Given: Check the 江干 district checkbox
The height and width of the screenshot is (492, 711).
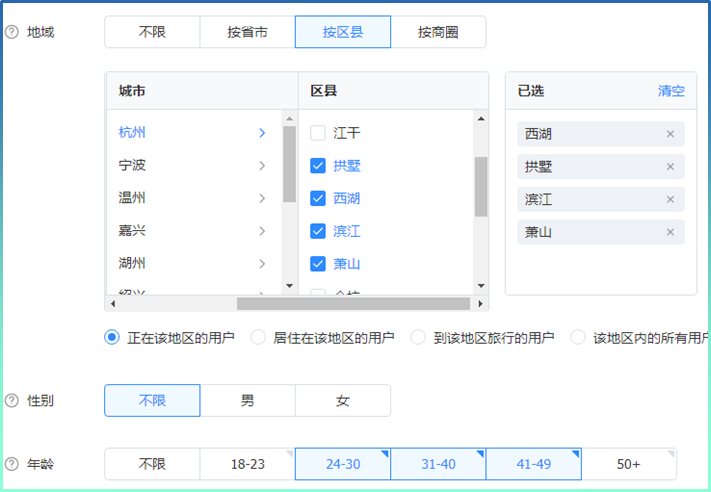Looking at the screenshot, I should pyautogui.click(x=317, y=133).
